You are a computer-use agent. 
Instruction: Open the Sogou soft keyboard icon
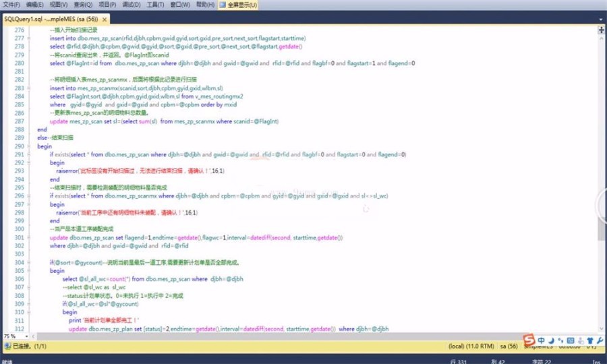pyautogui.click(x=570, y=340)
